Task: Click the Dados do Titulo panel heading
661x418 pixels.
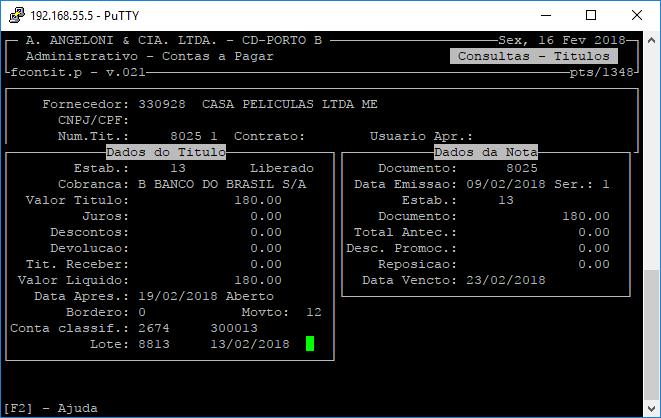Action: point(166,152)
